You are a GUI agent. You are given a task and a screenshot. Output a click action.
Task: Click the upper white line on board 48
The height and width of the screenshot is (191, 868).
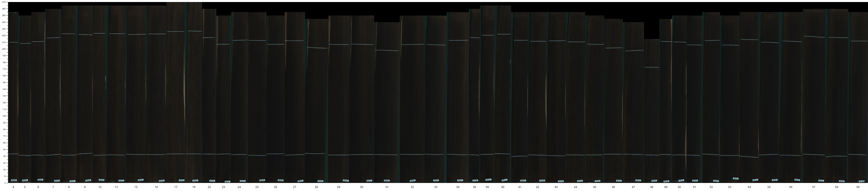coord(652,68)
